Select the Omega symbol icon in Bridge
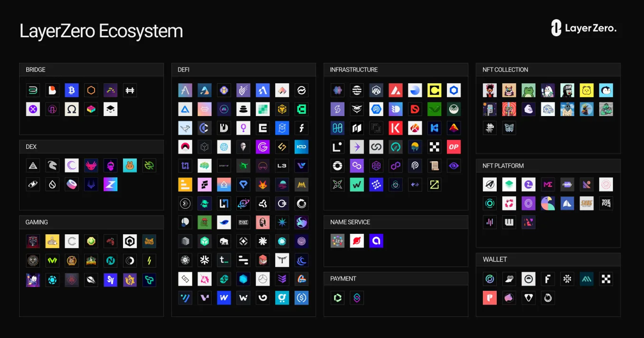Image resolution: width=644 pixels, height=338 pixels. pyautogui.click(x=71, y=109)
